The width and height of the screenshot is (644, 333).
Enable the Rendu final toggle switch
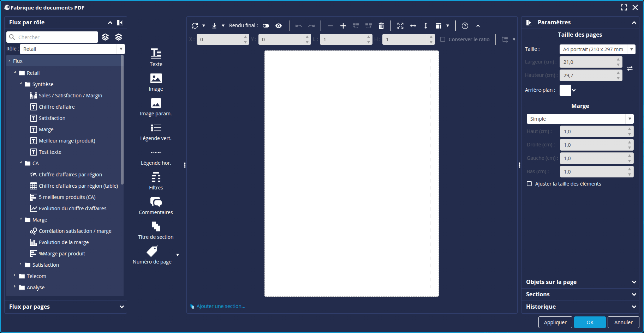(266, 25)
